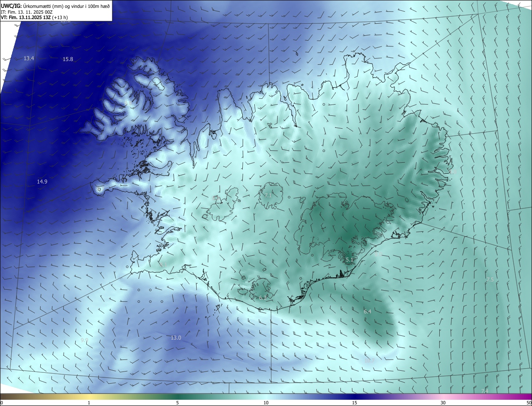Screen dimensions: 532x406
Task: Click the 9.9 value in the southwest
Action: tap(84, 340)
